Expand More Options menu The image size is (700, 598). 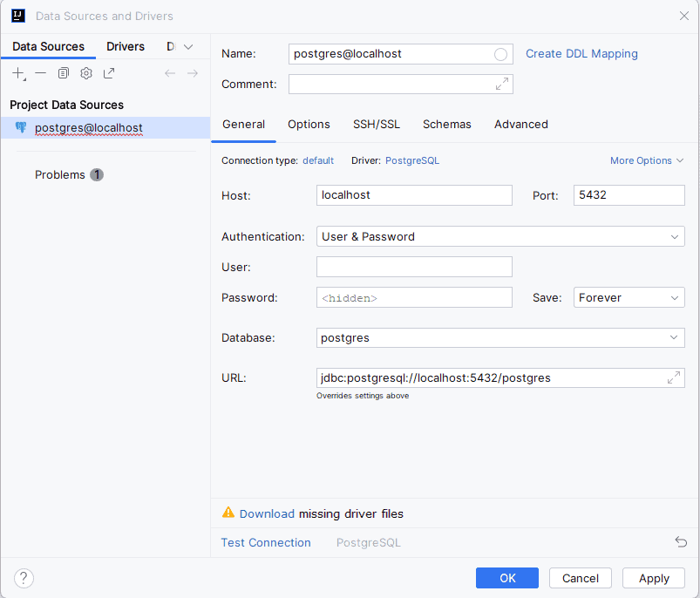point(647,160)
